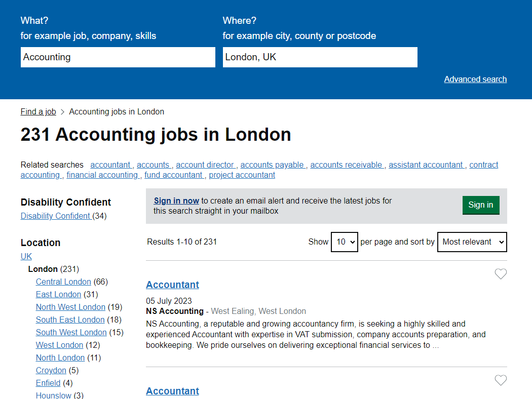The width and height of the screenshot is (532, 399).
Task: Open related search fund accountant
Action: 173,175
